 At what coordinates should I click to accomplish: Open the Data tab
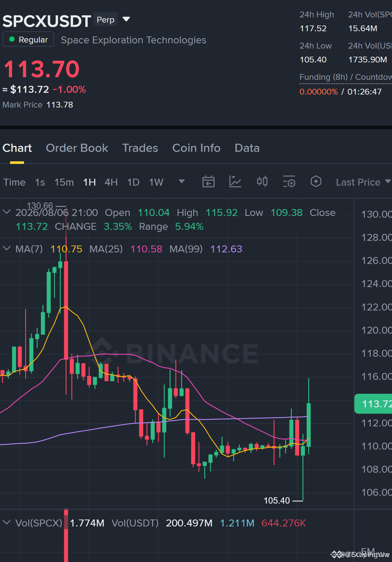pos(247,148)
